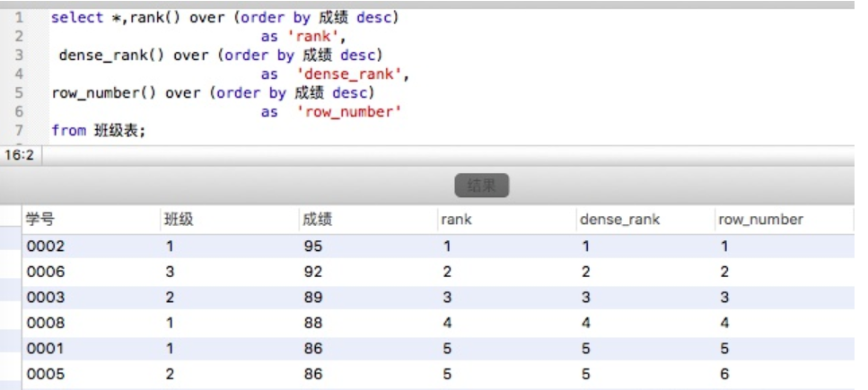Image resolution: width=868 pixels, height=390 pixels.
Task: Select the 成绩 column header
Action: point(367,220)
